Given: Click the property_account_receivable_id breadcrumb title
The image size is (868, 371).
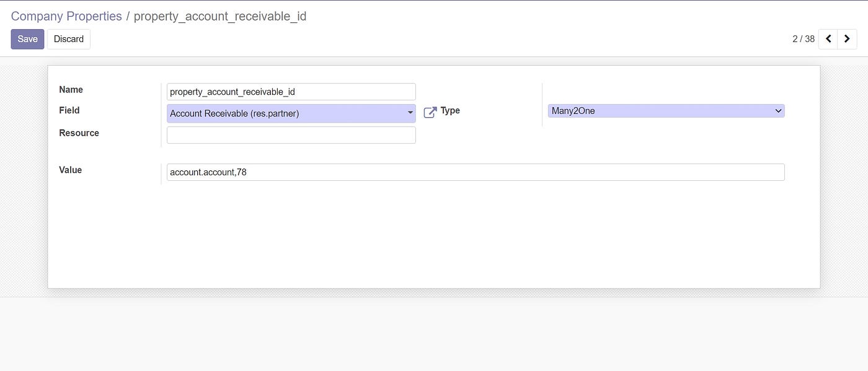Looking at the screenshot, I should (220, 16).
